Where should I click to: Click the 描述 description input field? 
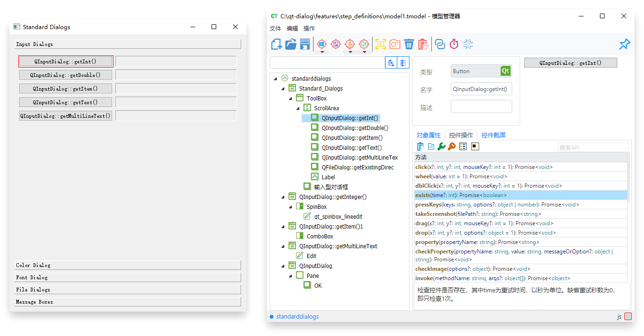pos(481,107)
